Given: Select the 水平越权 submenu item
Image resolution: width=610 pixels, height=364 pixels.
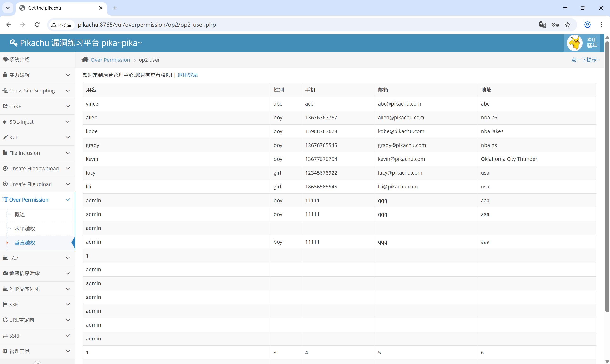Looking at the screenshot, I should [25, 229].
